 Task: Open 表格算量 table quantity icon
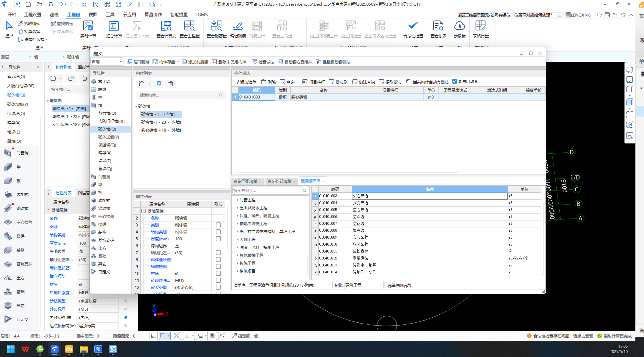click(x=481, y=29)
